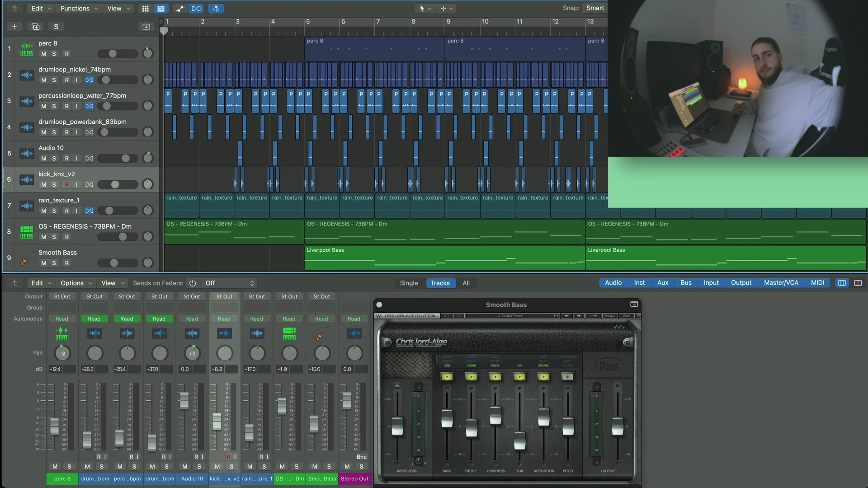Screen dimensions: 868x488
Task: Select the Liverpool Bass region at bar 5
Action: [444, 258]
